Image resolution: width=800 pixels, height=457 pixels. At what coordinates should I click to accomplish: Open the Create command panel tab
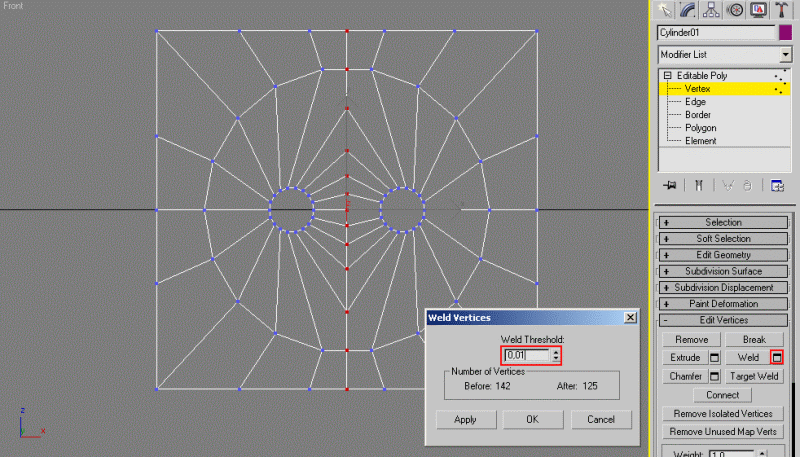click(x=664, y=10)
